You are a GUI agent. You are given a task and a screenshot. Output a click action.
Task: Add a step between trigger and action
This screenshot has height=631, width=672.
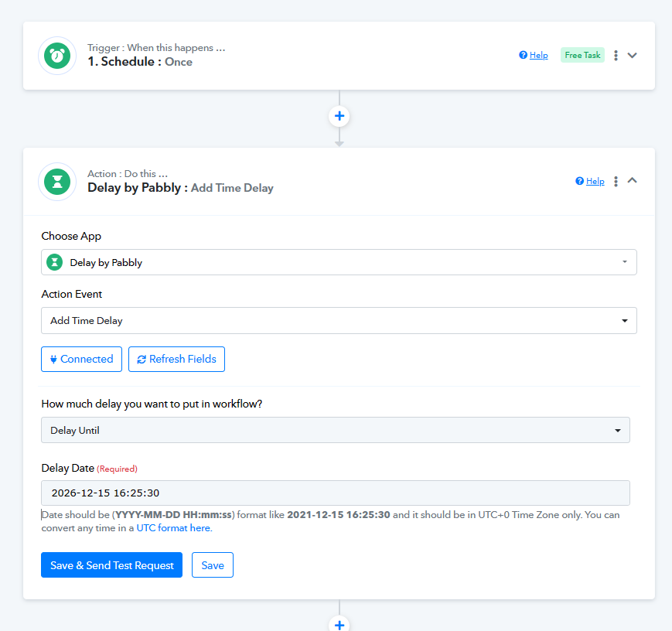click(339, 116)
